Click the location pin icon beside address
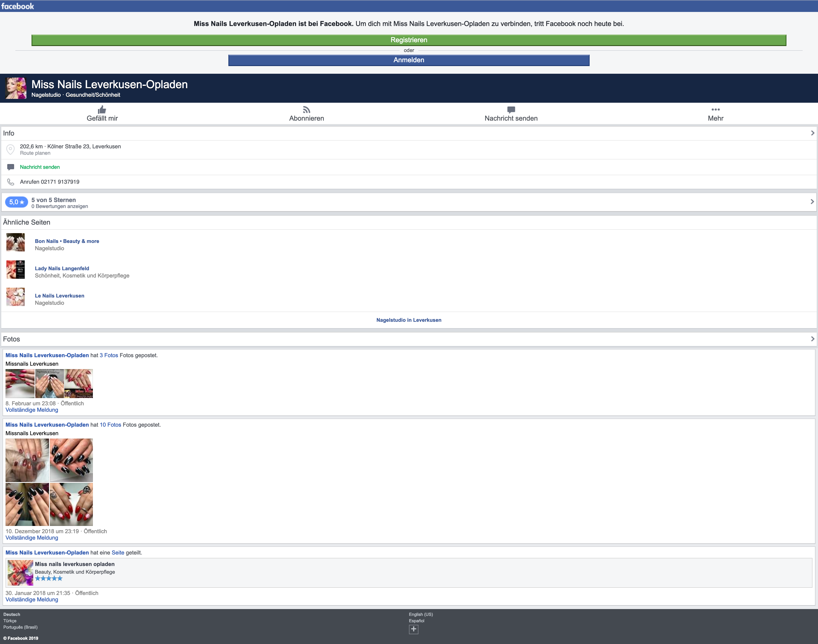818x644 pixels. [x=11, y=150]
